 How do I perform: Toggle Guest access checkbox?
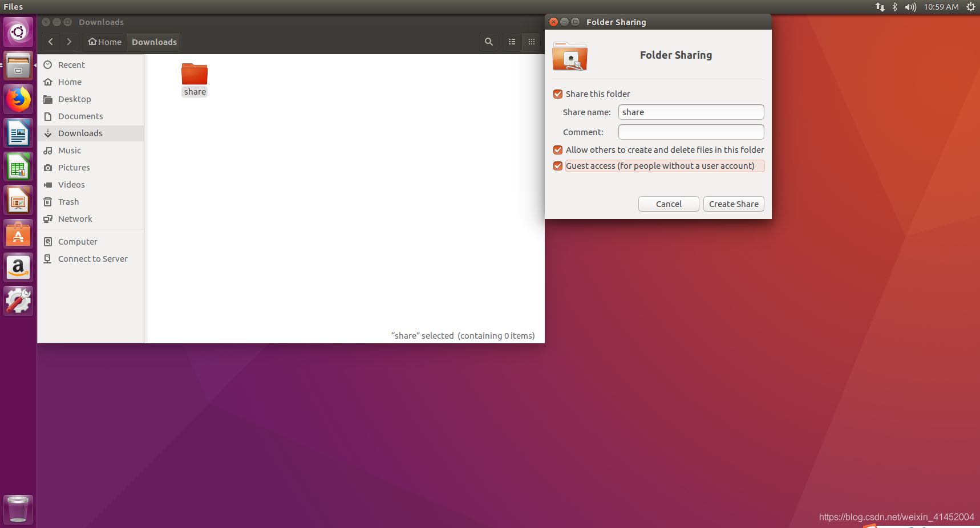point(558,166)
